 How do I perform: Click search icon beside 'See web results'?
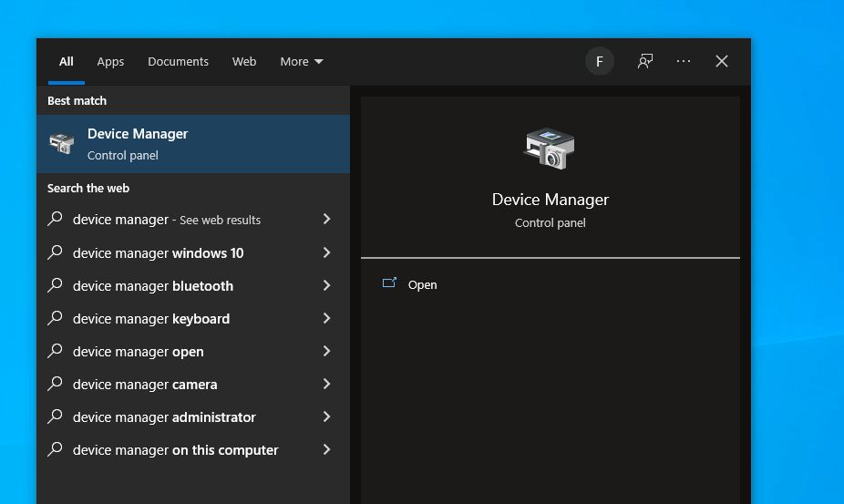coord(55,219)
